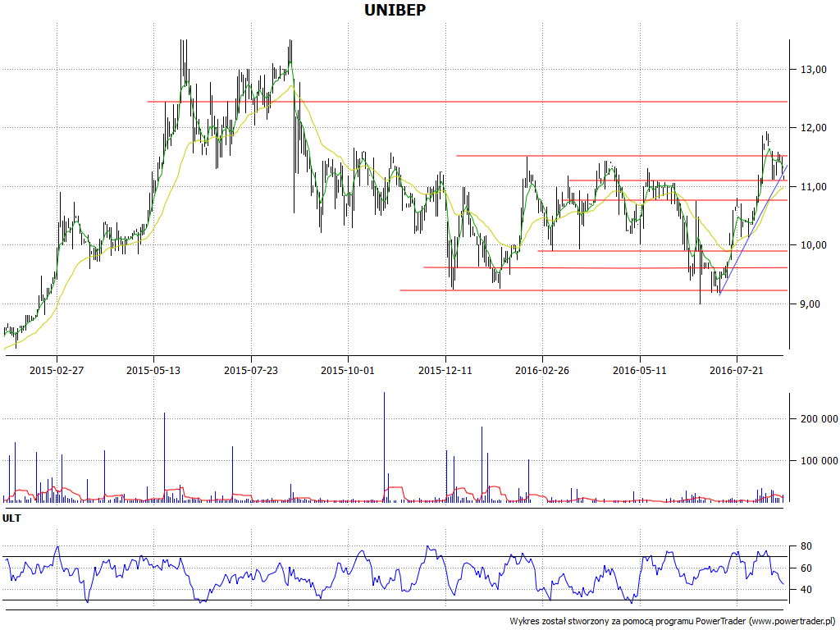This screenshot has width=840, height=630.
Task: Click the UNIBEP chart title
Action: tap(395, 10)
